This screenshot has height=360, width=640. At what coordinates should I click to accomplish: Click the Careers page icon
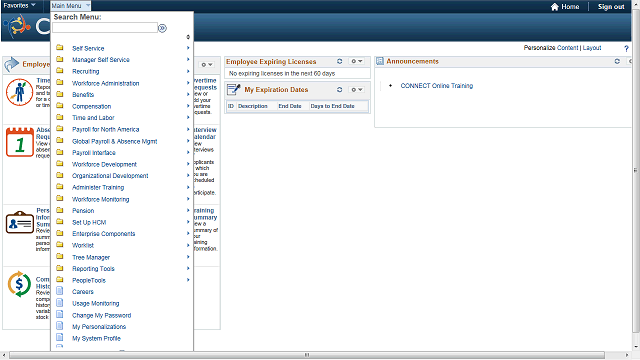[60, 291]
